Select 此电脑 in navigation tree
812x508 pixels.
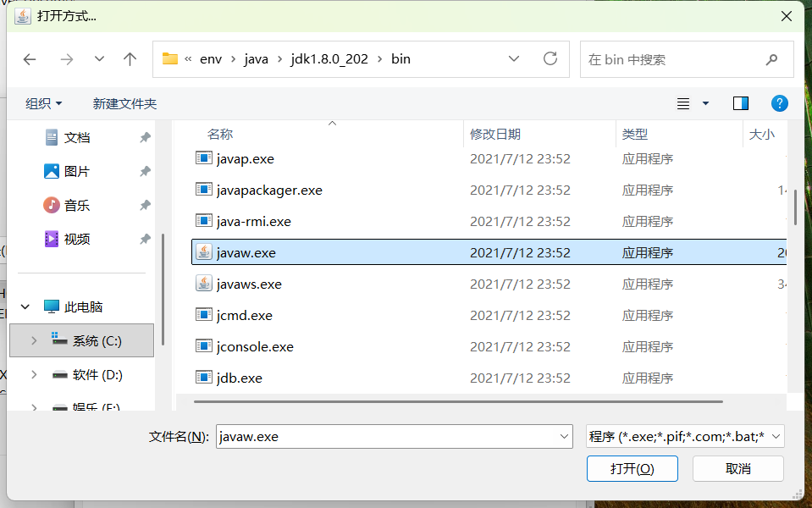tap(83, 307)
